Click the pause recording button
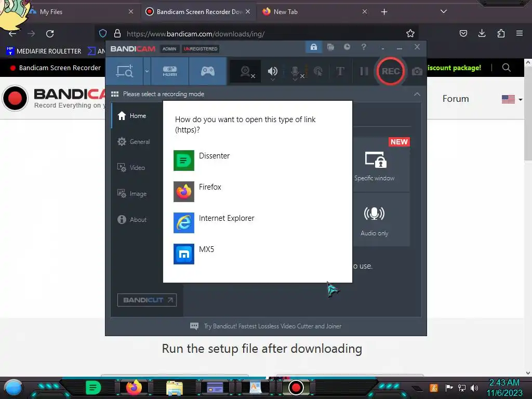Viewport: 532px width, 399px height. [x=364, y=71]
